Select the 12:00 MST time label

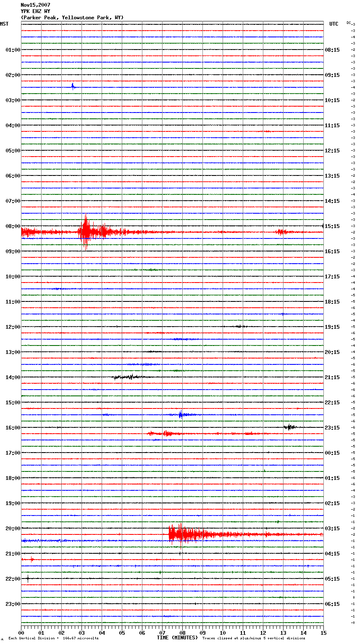point(13,327)
